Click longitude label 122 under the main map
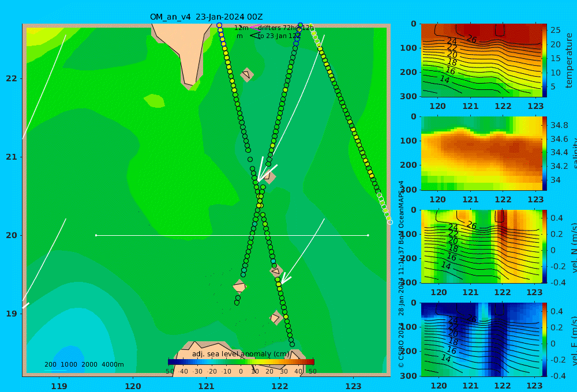 coord(280,386)
